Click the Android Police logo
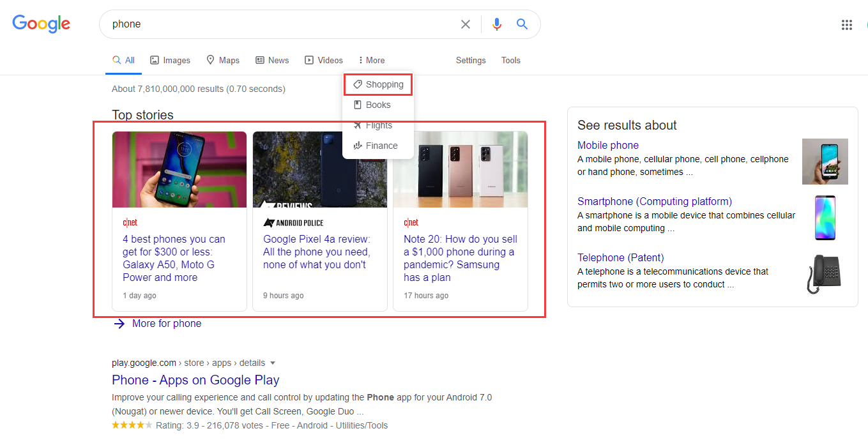The width and height of the screenshot is (868, 440). pyautogui.click(x=293, y=222)
